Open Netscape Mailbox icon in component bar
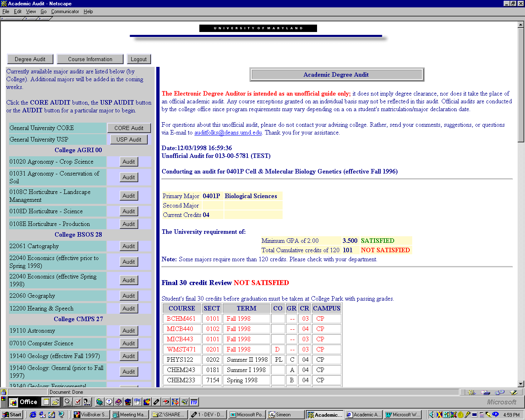The image size is (525, 420). [485, 392]
